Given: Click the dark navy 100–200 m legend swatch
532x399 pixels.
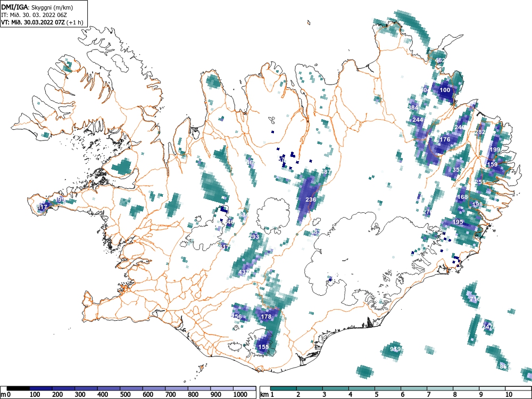Looking at the screenshot, I should tap(41, 388).
